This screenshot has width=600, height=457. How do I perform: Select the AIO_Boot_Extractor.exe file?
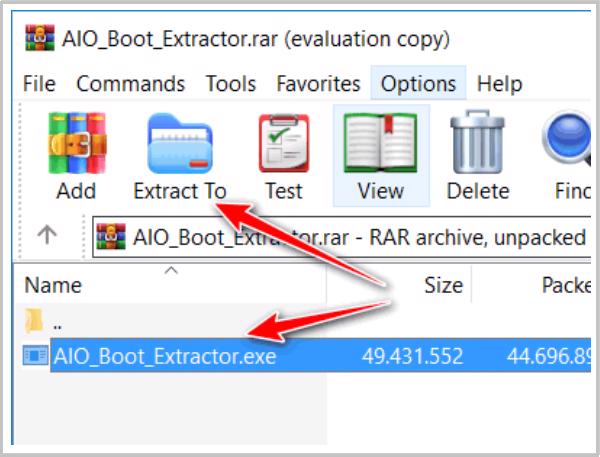(x=165, y=355)
